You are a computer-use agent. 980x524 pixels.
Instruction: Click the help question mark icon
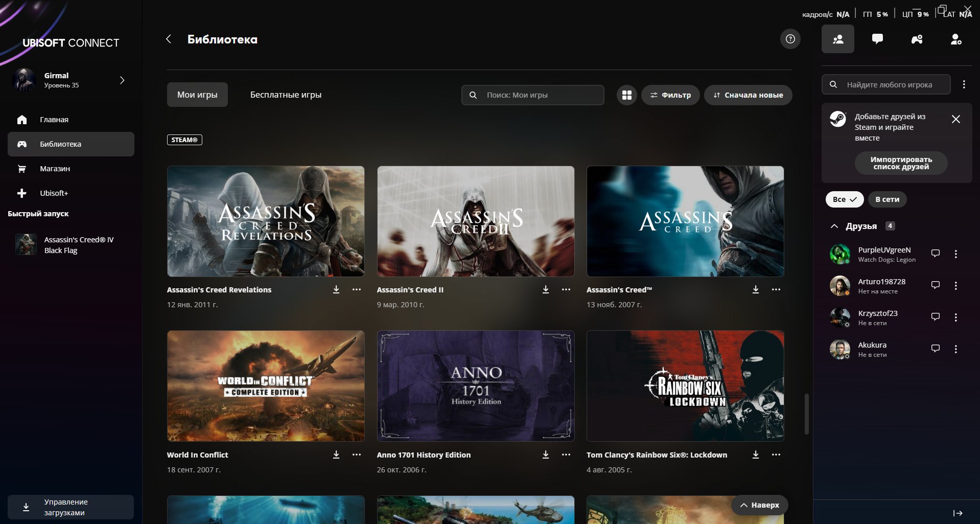[x=790, y=39]
